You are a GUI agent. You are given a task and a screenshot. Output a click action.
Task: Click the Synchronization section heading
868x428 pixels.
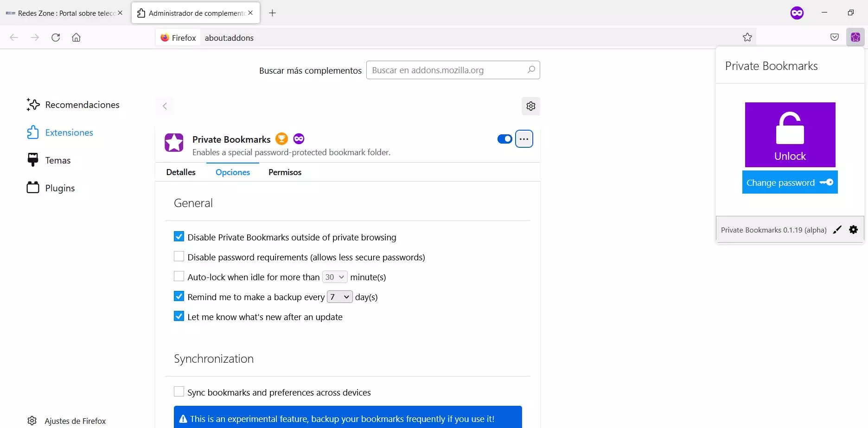pyautogui.click(x=214, y=359)
